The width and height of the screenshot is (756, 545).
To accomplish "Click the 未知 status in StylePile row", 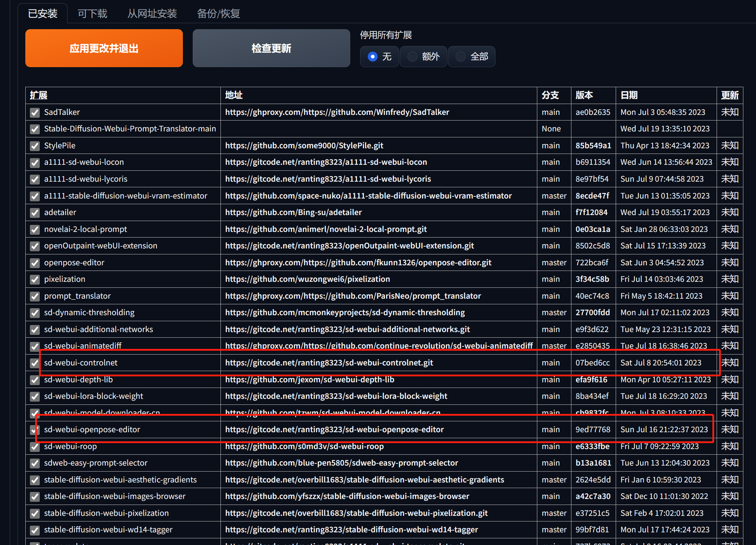I will (x=730, y=145).
